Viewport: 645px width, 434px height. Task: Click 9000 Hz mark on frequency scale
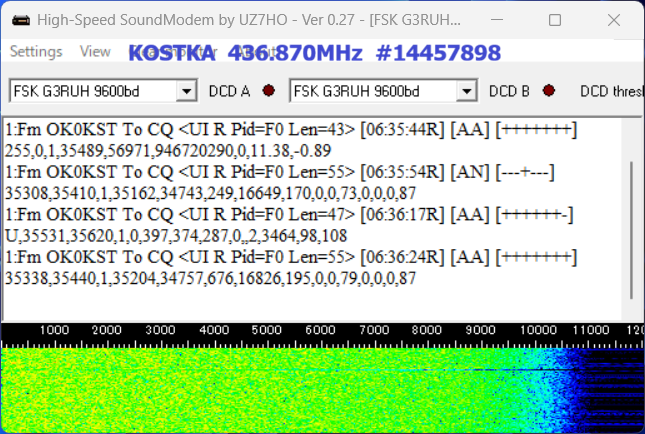(480, 330)
